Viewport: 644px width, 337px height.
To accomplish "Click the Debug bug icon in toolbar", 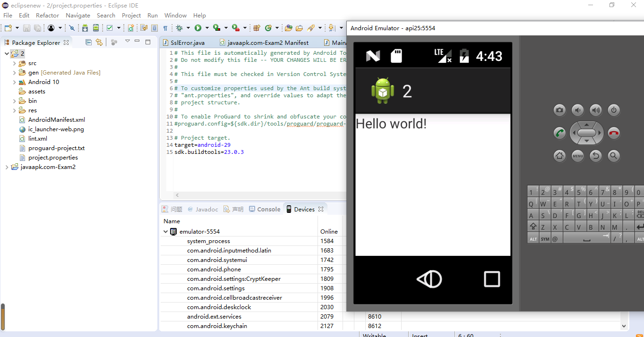I will (x=180, y=28).
